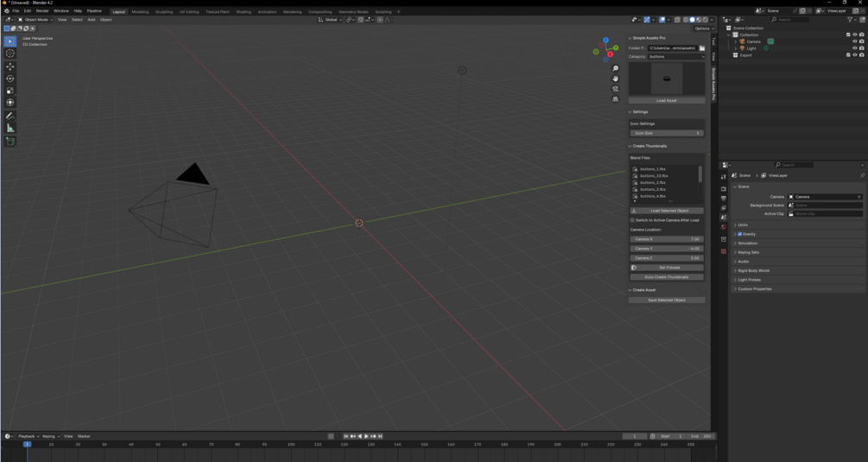The image size is (868, 462).
Task: Expand the Units panel
Action: coord(743,225)
